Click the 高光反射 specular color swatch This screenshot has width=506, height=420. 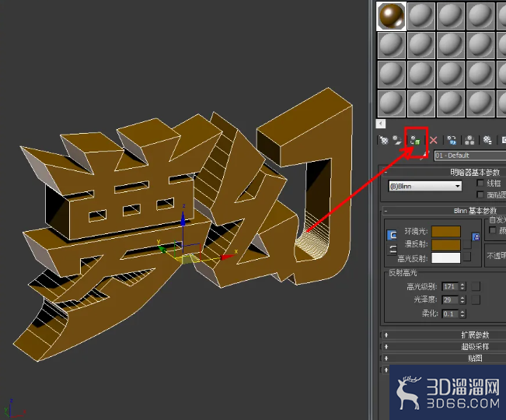click(x=446, y=257)
